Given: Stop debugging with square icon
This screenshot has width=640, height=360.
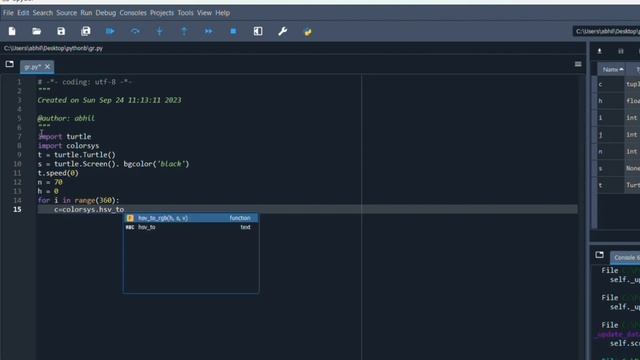Looking at the screenshot, I should [x=233, y=31].
